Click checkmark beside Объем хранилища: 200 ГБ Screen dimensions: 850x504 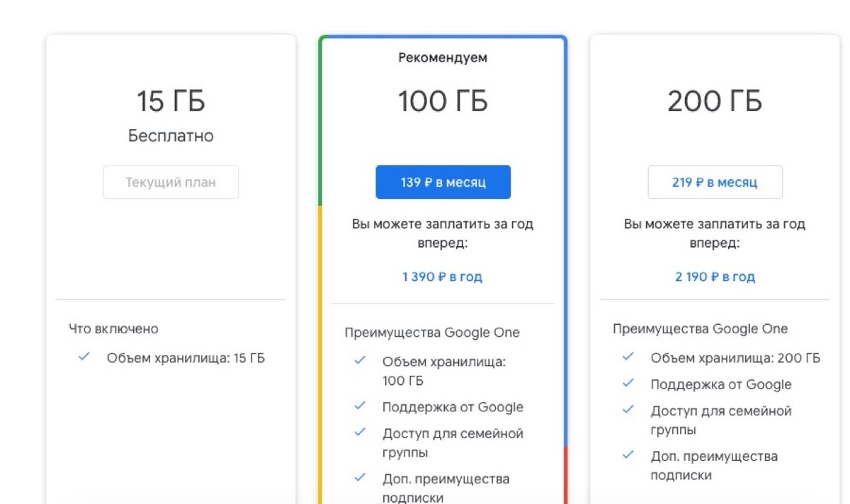click(628, 357)
